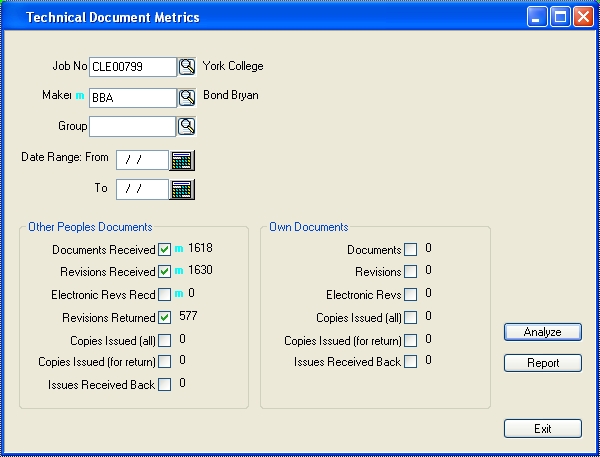
Task: Uncheck the Revisions Returned checkbox
Action: 165,317
